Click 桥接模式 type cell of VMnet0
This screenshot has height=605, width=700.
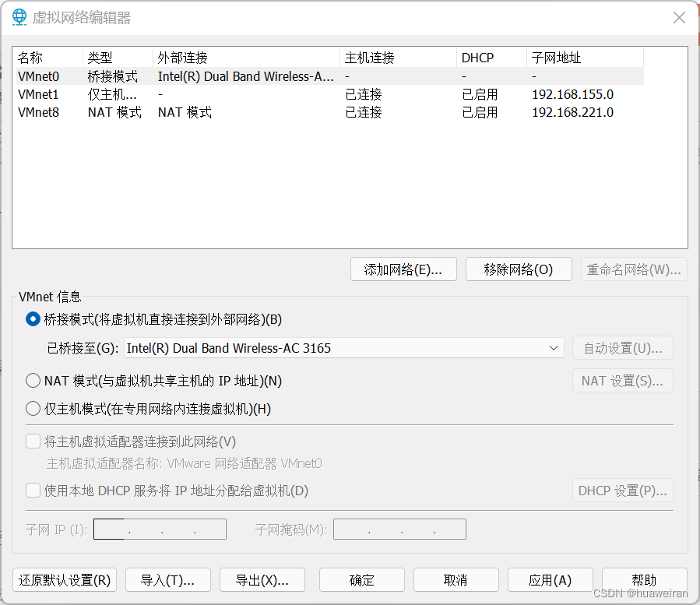coord(112,76)
